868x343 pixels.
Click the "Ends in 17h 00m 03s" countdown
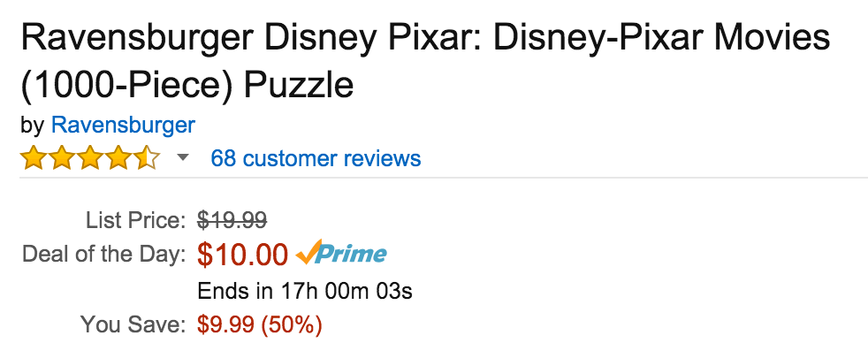pos(305,291)
